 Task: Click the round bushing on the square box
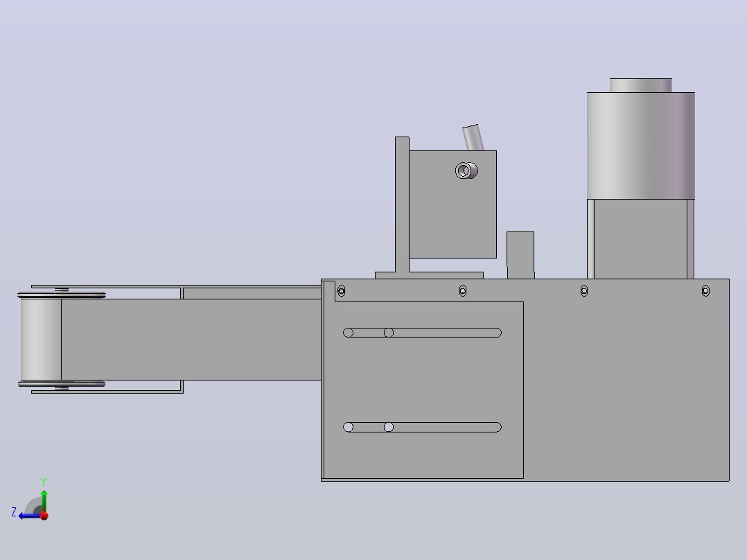[x=466, y=170]
